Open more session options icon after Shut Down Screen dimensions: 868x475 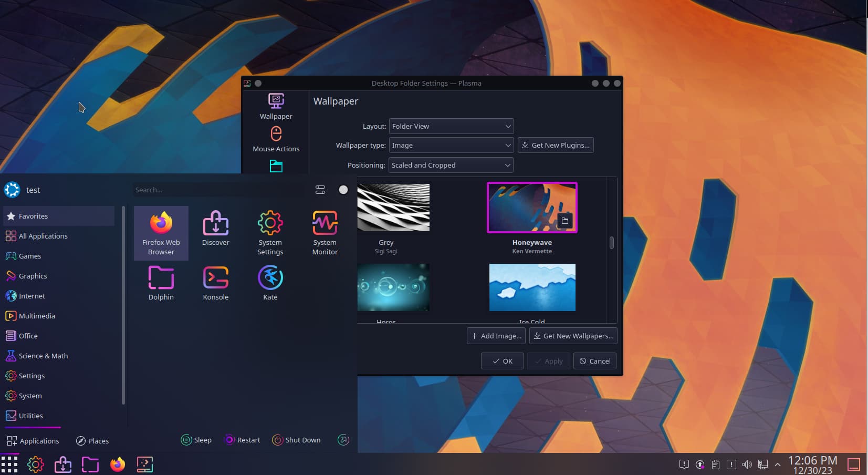point(343,440)
